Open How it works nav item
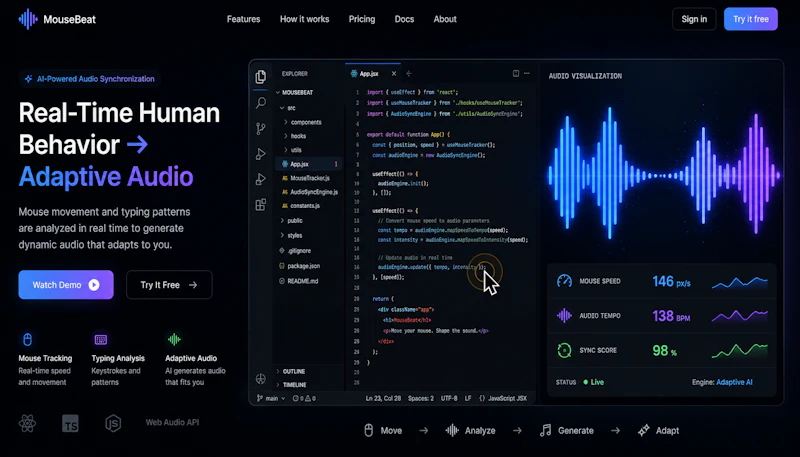The width and height of the screenshot is (800, 457). 305,19
